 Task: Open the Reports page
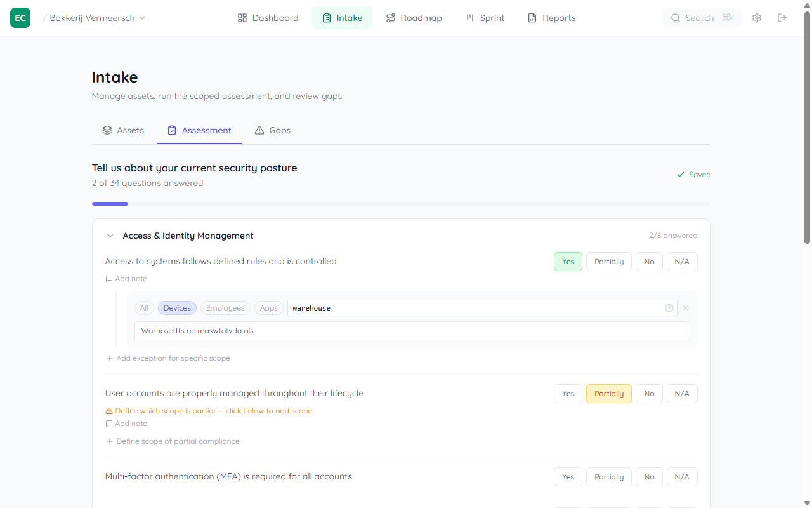tap(551, 18)
